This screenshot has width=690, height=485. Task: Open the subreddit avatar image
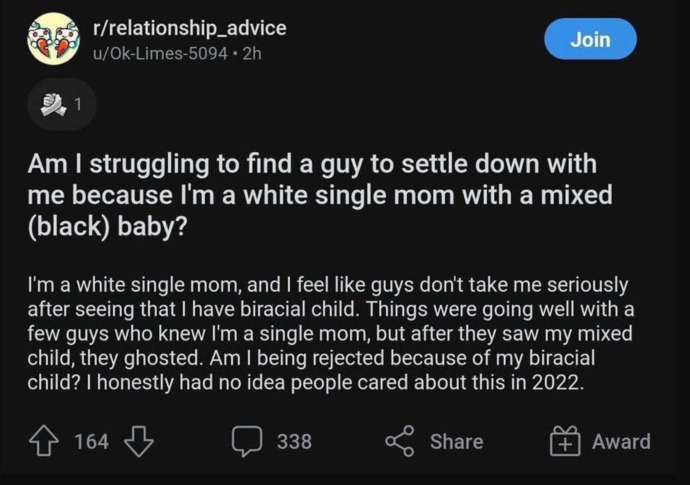pyautogui.click(x=51, y=40)
